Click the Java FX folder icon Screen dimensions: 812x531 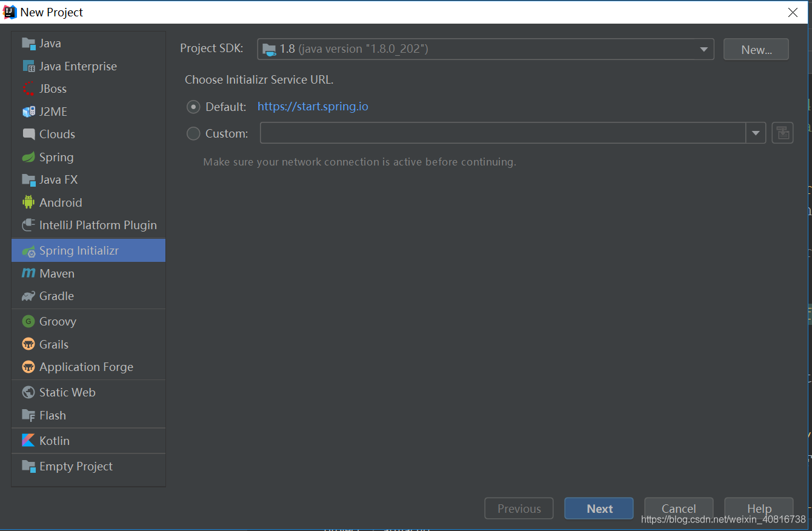click(x=28, y=179)
